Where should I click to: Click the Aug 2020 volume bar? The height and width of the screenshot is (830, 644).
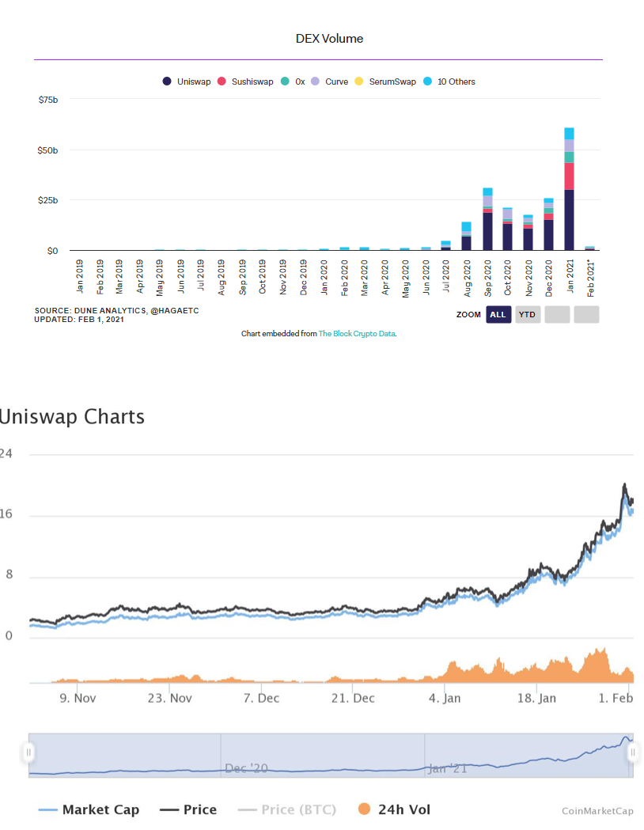coord(467,239)
